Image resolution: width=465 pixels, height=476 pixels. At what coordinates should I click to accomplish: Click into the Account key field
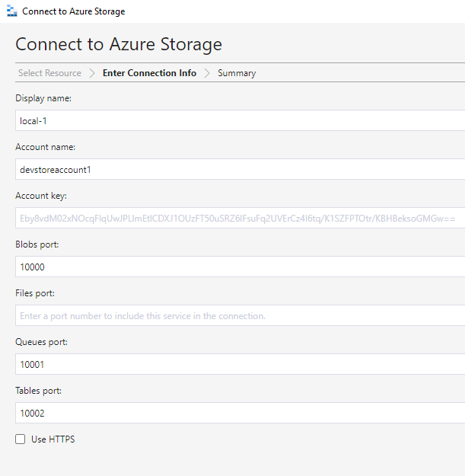click(x=240, y=218)
